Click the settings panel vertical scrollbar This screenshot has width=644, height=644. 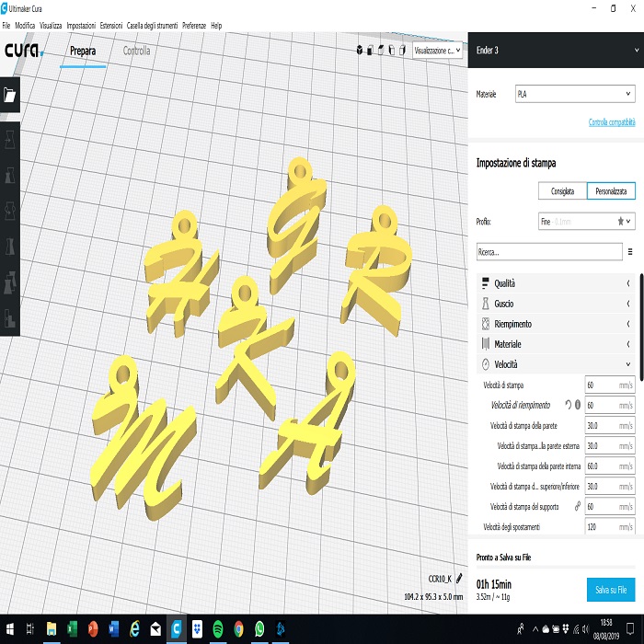click(x=641, y=327)
